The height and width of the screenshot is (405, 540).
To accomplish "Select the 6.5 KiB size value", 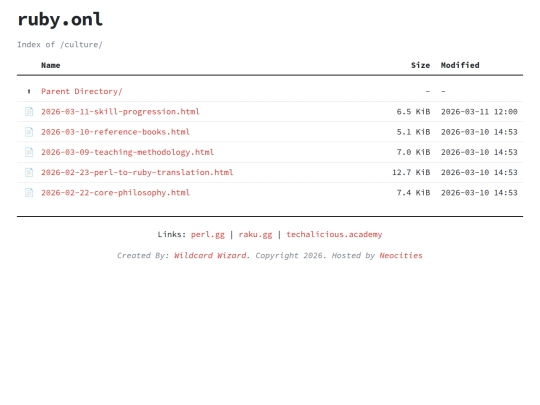I will pos(413,112).
